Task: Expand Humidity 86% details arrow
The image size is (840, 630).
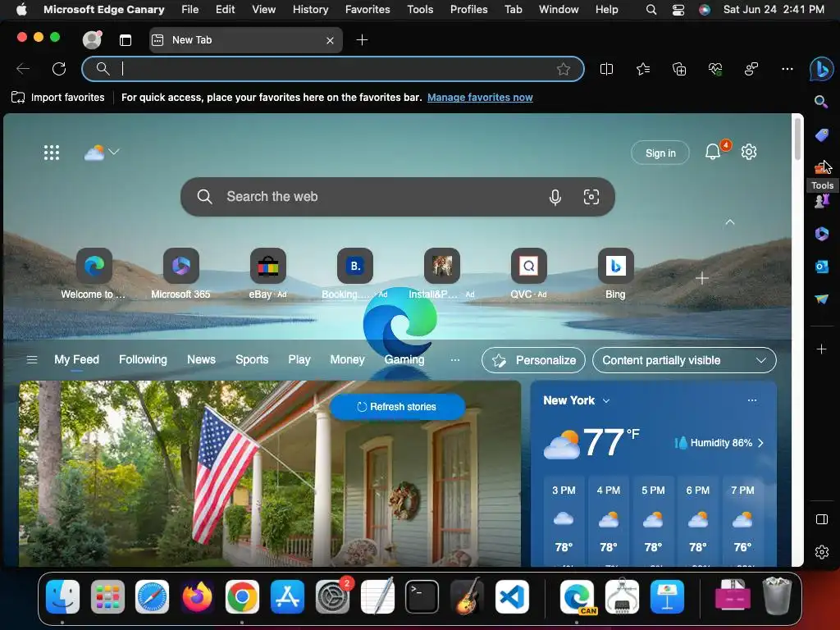Action: 760,443
